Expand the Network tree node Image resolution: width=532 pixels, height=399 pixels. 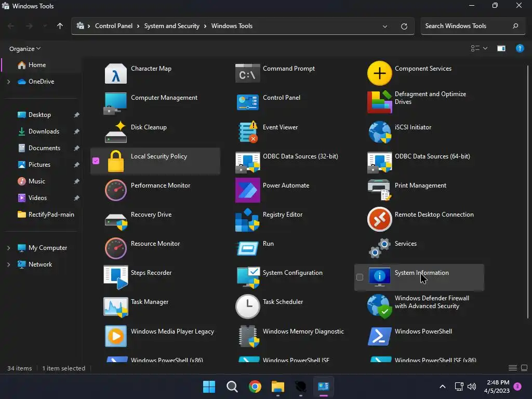coord(8,264)
